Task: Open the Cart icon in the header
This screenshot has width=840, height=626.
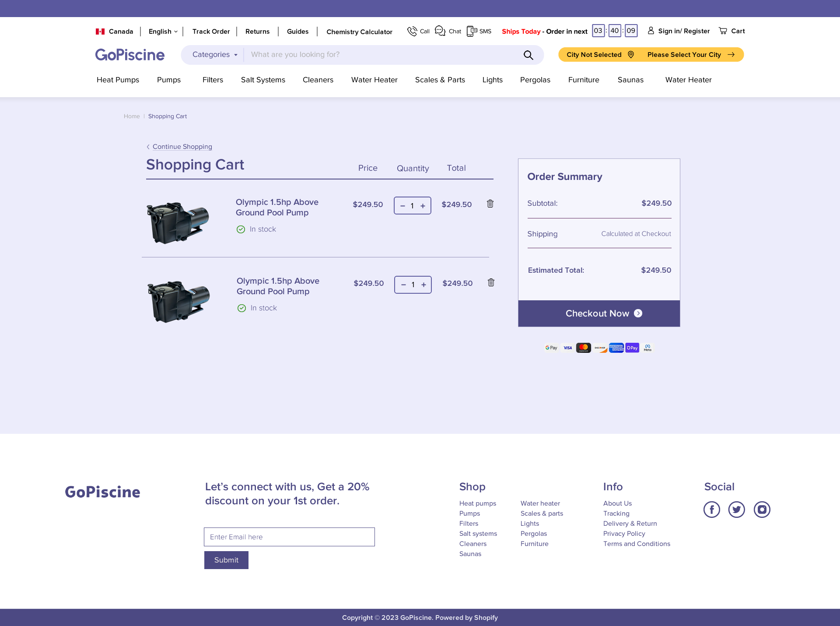Action: coord(723,31)
